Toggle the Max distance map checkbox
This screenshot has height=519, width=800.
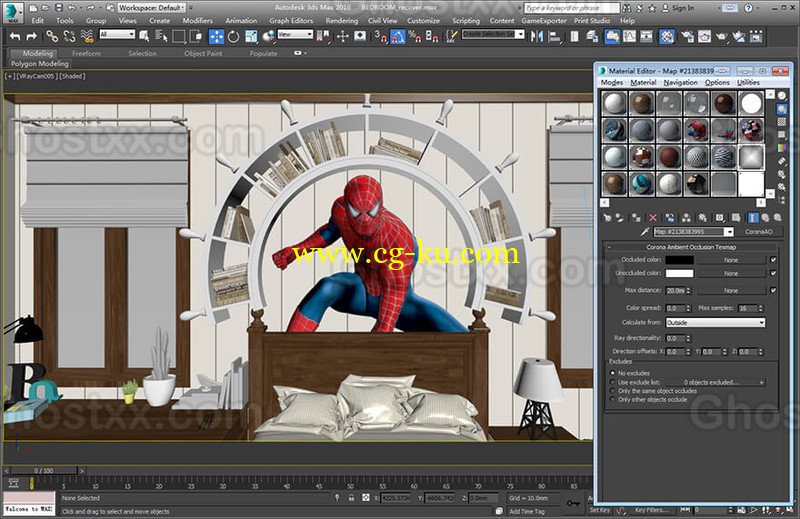pos(773,290)
